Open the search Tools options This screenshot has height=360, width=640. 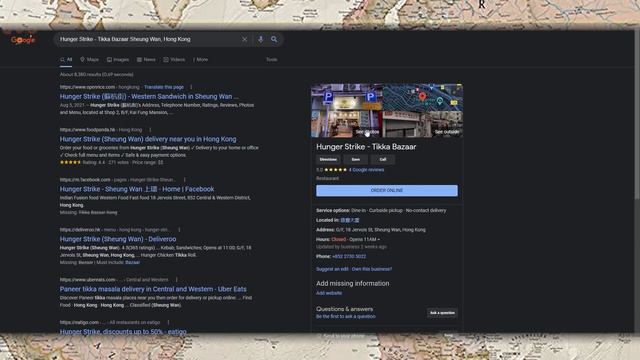pyautogui.click(x=271, y=60)
